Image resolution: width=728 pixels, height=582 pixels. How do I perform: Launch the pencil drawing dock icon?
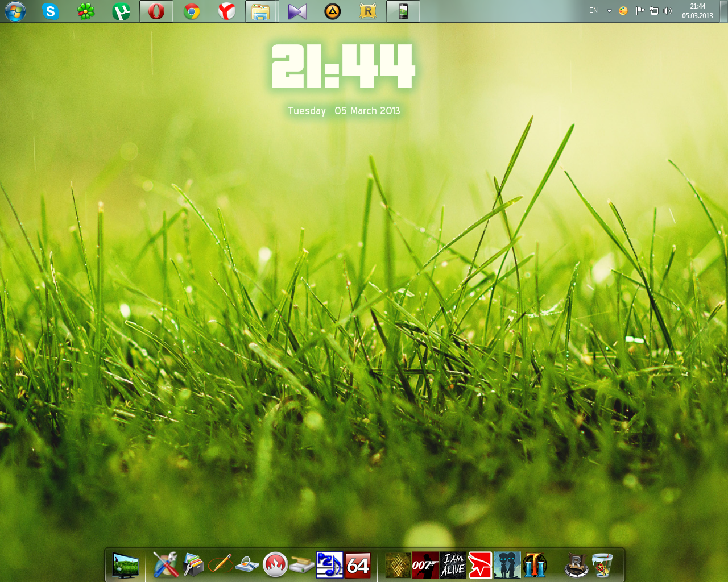(221, 566)
